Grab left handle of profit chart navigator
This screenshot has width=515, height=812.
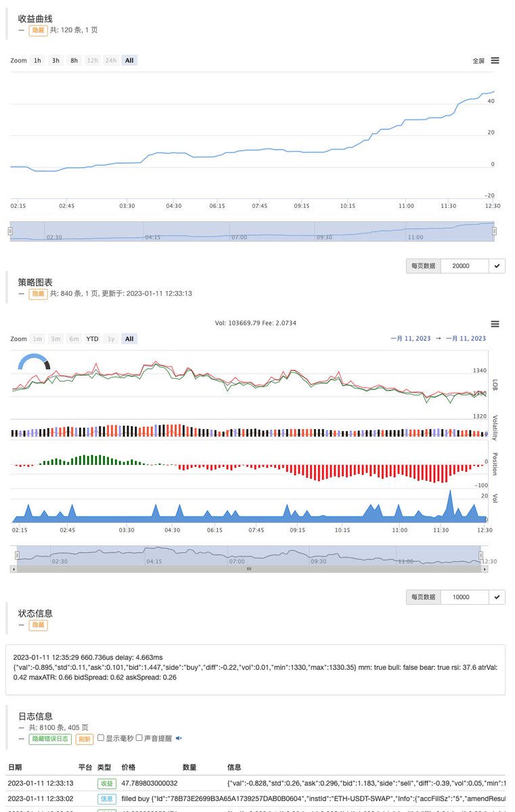[x=10, y=231]
